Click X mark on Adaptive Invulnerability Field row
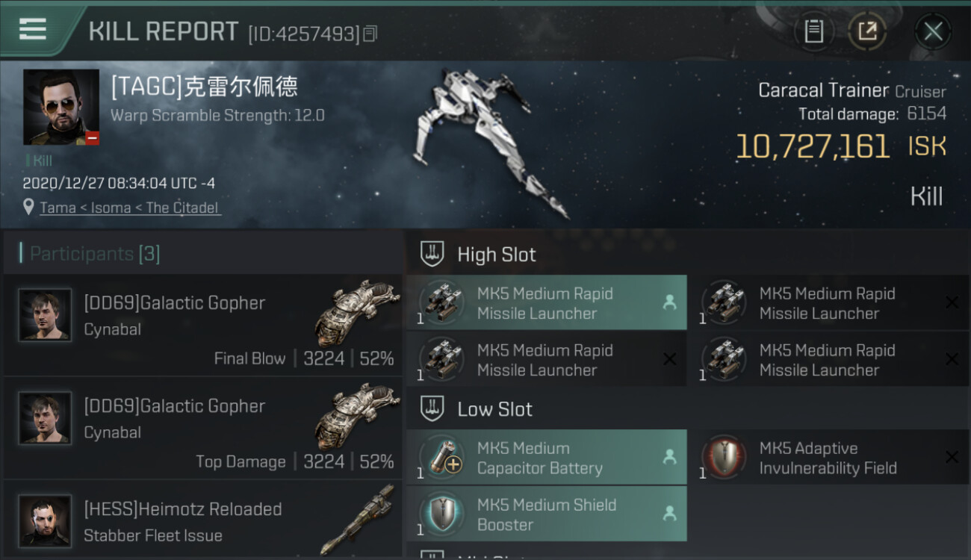The width and height of the screenshot is (971, 560). (952, 457)
